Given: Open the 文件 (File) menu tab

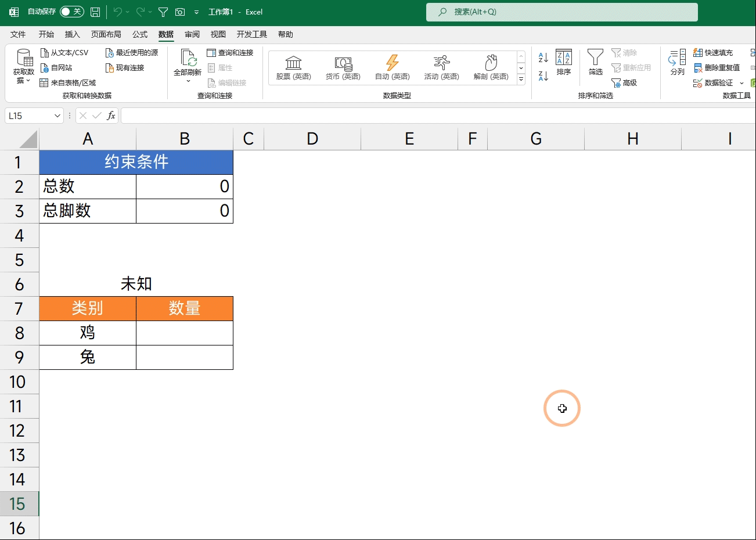Looking at the screenshot, I should (x=18, y=34).
